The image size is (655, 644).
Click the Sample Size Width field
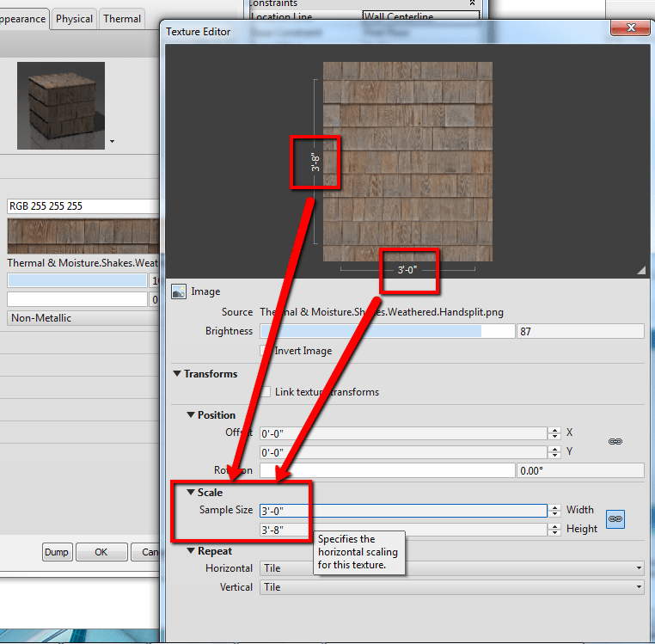403,510
